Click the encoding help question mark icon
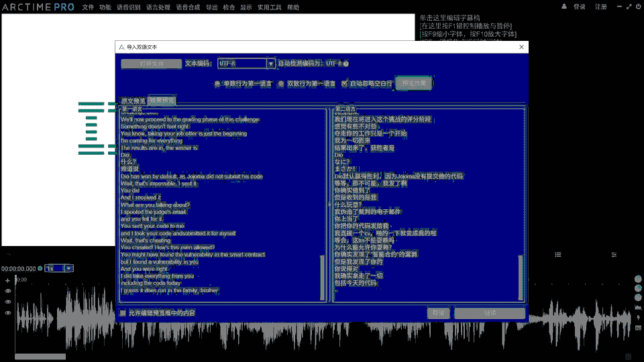 [346, 64]
